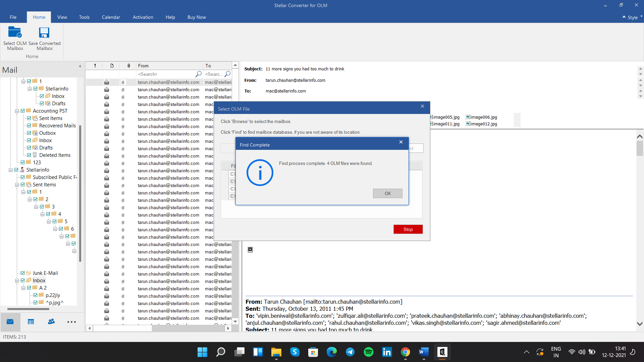Collapse the Inbox tree node near Junk E-Mail
This screenshot has width=644, height=362.
pos(17,281)
